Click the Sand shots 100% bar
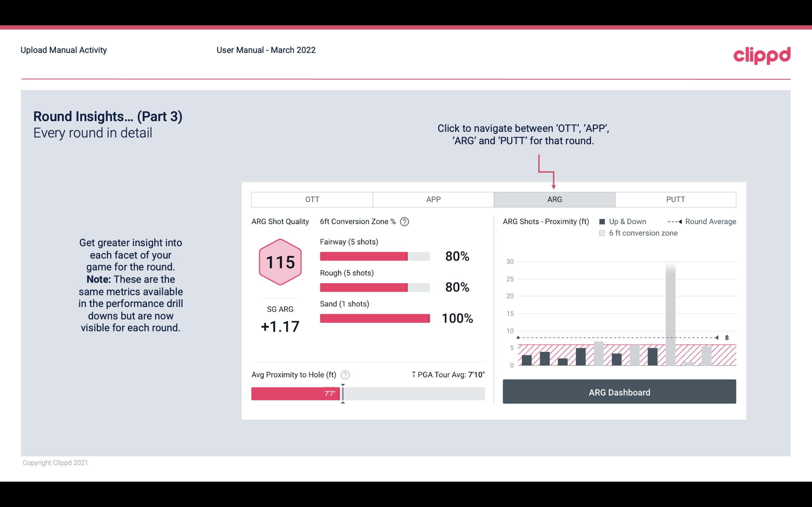Screen dimensions: 812x507 (x=374, y=318)
